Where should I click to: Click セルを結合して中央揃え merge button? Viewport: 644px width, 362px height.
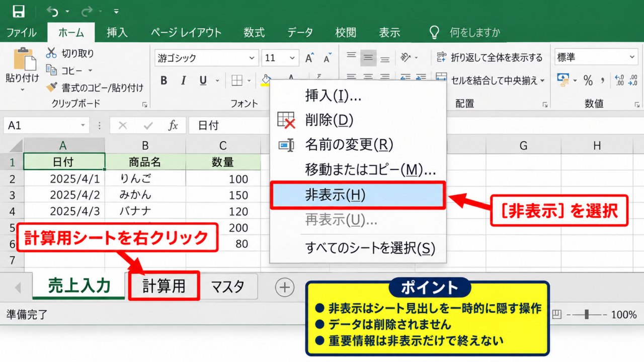tap(490, 80)
